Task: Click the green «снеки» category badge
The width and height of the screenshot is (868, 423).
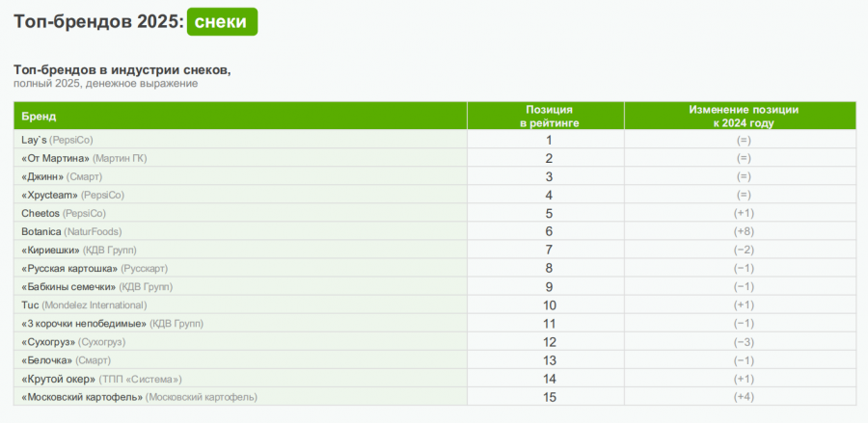Action: point(222,21)
